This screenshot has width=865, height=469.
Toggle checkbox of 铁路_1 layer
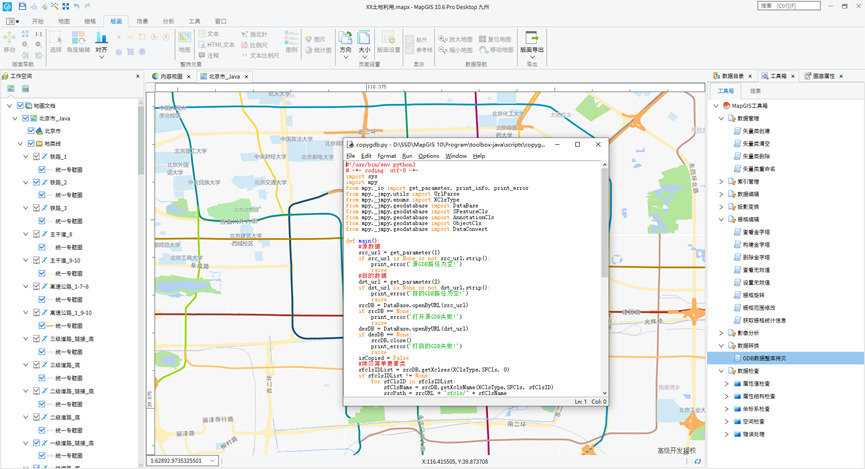point(36,157)
